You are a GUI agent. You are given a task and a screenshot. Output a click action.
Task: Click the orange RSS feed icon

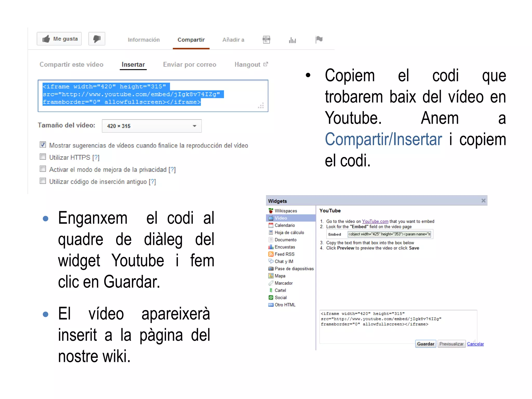click(271, 254)
